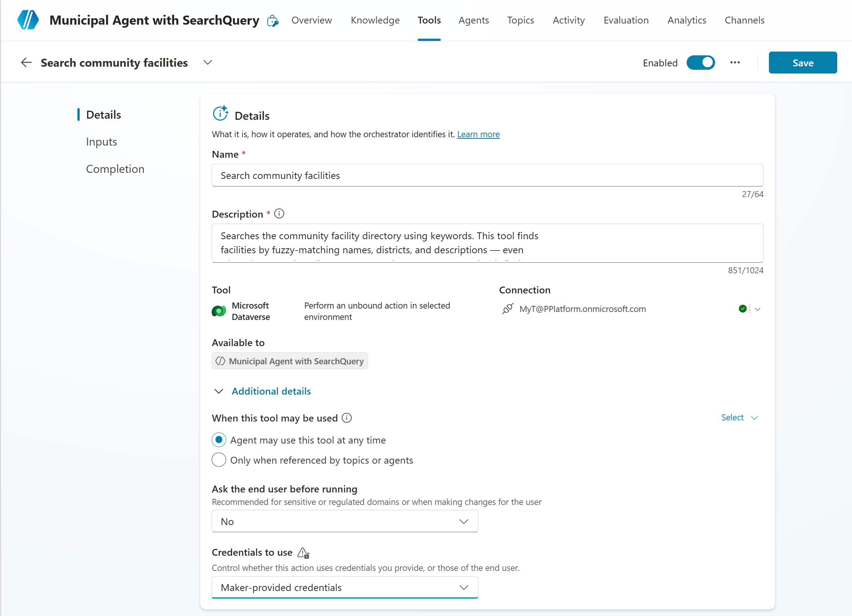Viewport: 852px width, 616px height.
Task: Open the Maker-provided credentials dropdown
Action: pos(344,587)
